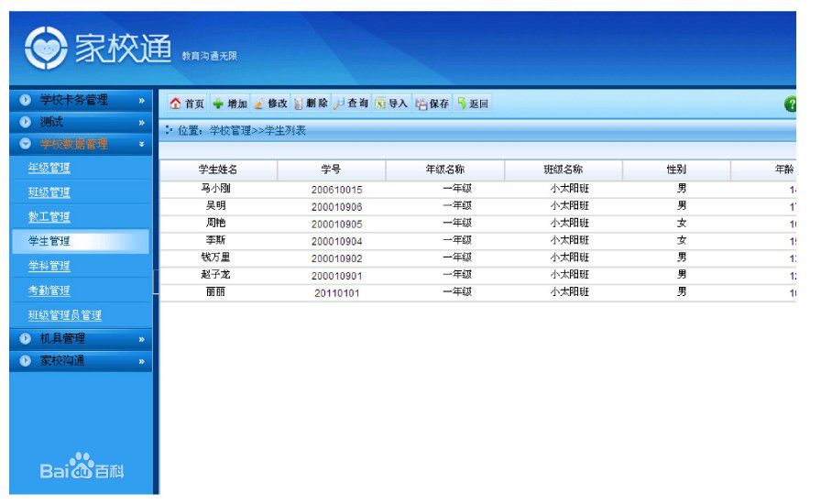Image resolution: width=821 pixels, height=504 pixels.
Task: Select the student row 李斯
Action: [478, 241]
